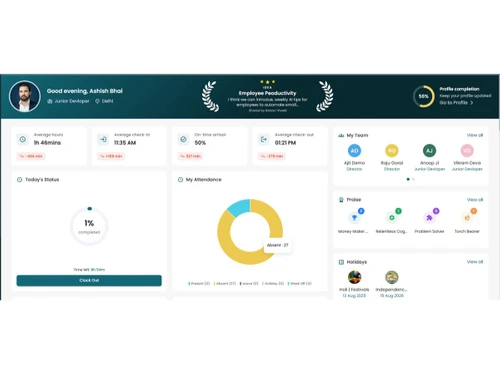Toggle Week Off legend in attendance chart
Image resolution: width=500 pixels, height=375 pixels.
pyautogui.click(x=299, y=284)
